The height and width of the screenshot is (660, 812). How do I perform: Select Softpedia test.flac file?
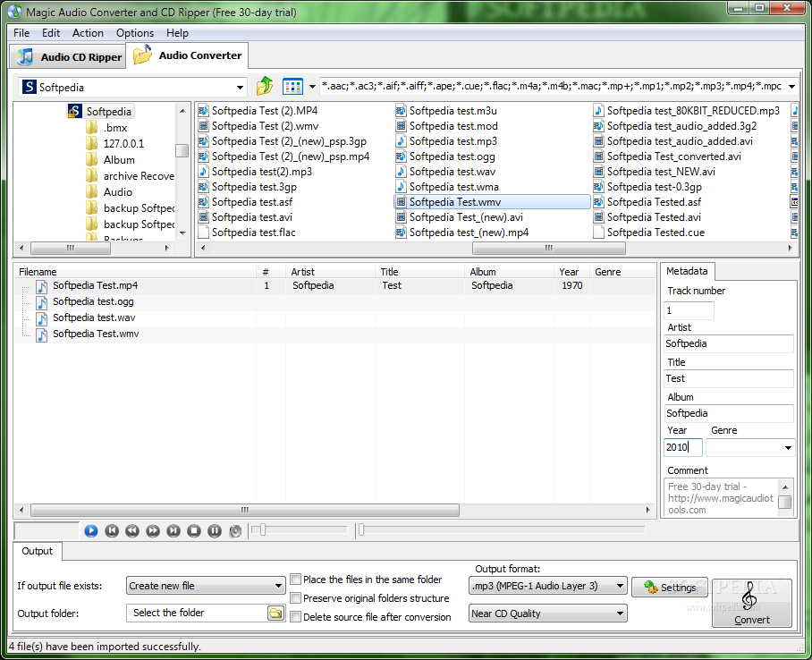(x=247, y=233)
